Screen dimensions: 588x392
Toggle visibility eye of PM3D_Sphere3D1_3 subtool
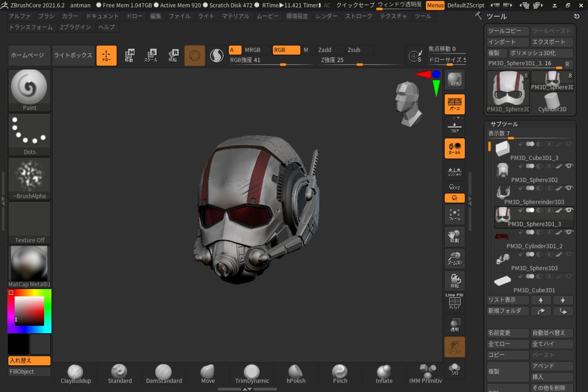pyautogui.click(x=569, y=210)
